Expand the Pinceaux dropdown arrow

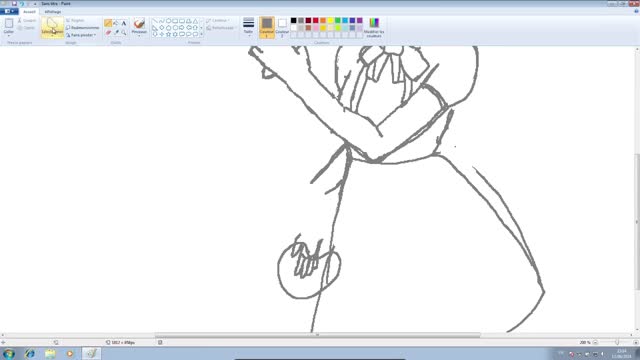pos(139,36)
